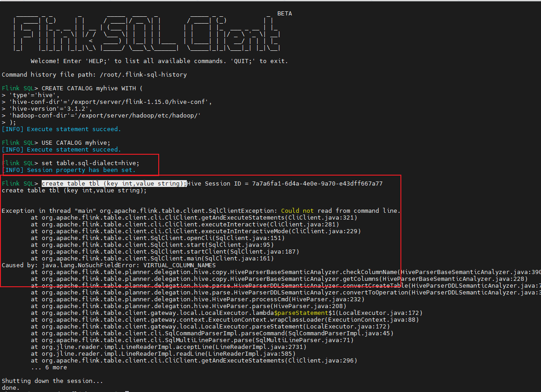
Task: Click the SqlClient.start(SqlClient.java:95) line
Action: pos(152,245)
